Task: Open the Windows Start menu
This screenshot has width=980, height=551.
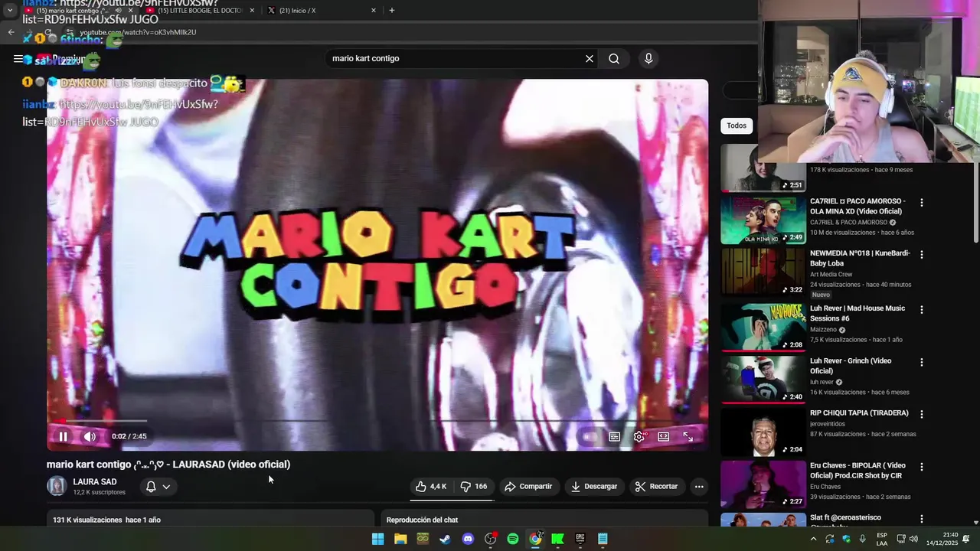Action: click(x=377, y=539)
